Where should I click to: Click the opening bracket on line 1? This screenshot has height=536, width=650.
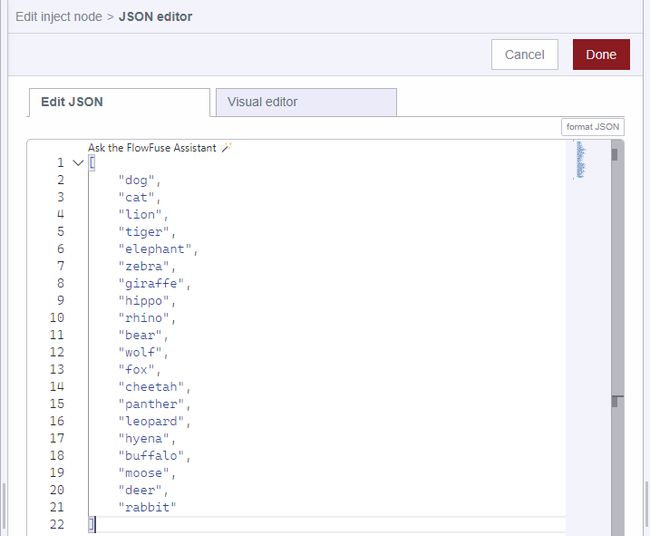coord(92,163)
